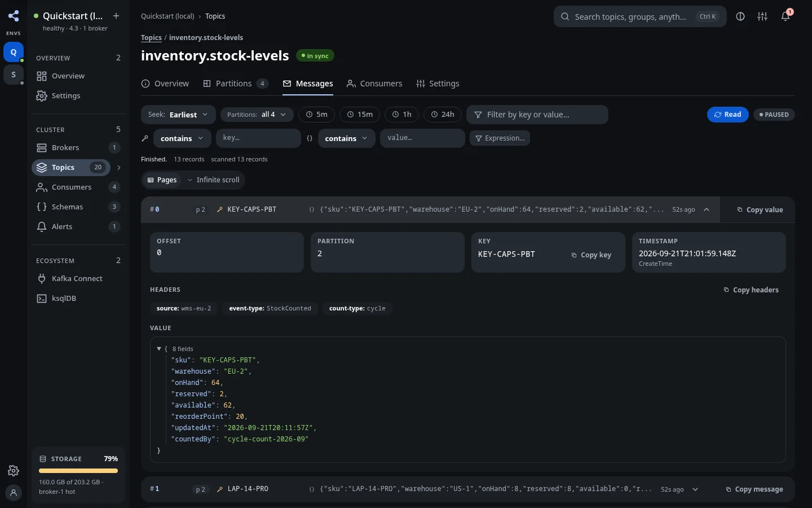Screen dimensions: 812x508
Task: Add a new cluster with plus icon
Action: pos(116,16)
